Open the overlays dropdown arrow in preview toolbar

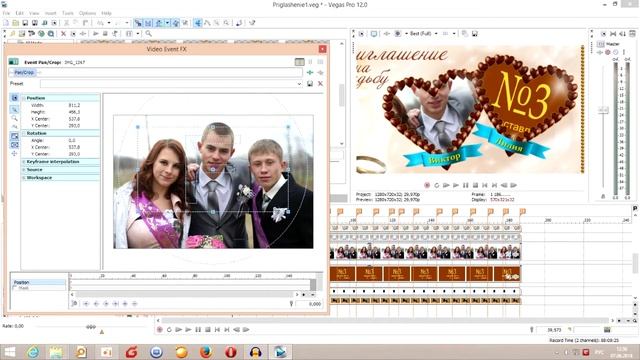tap(454, 34)
